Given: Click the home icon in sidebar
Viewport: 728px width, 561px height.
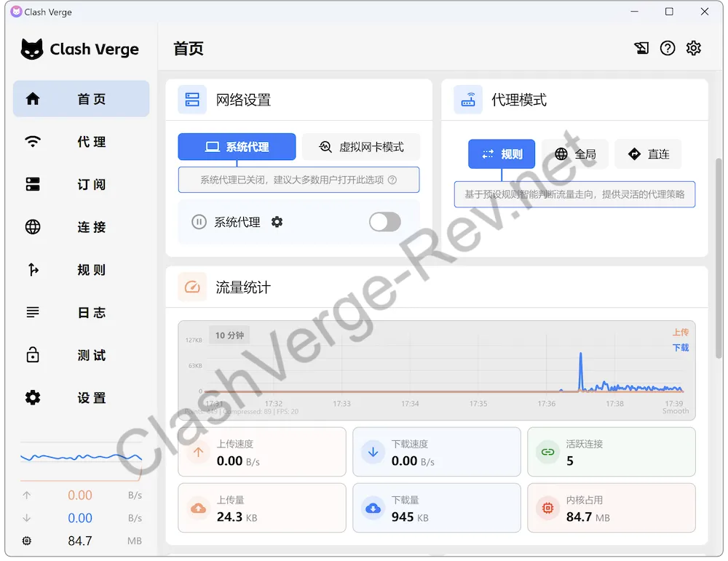Looking at the screenshot, I should [x=33, y=98].
